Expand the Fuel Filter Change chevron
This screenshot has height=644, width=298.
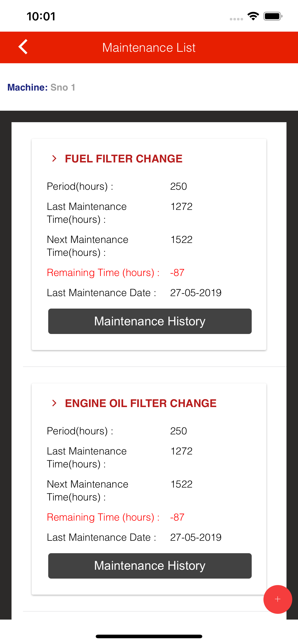click(54, 159)
